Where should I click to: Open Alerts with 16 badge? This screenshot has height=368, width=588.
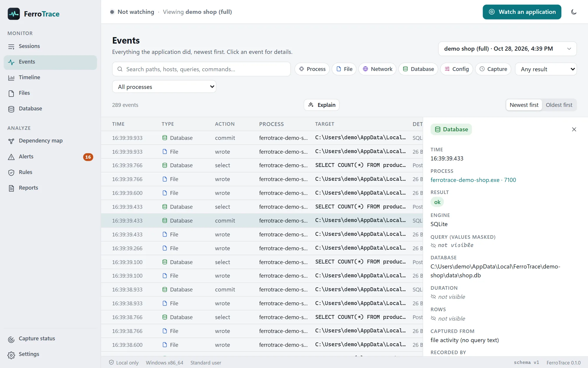[x=50, y=157]
